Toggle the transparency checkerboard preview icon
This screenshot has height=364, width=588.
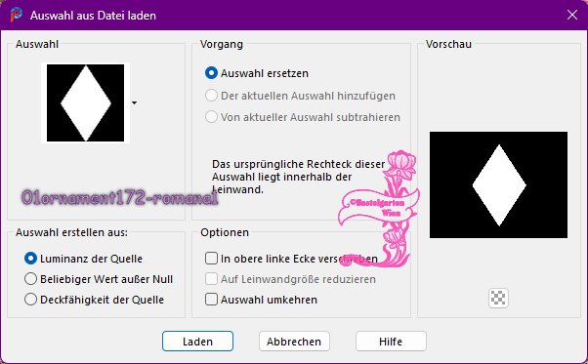tap(498, 298)
